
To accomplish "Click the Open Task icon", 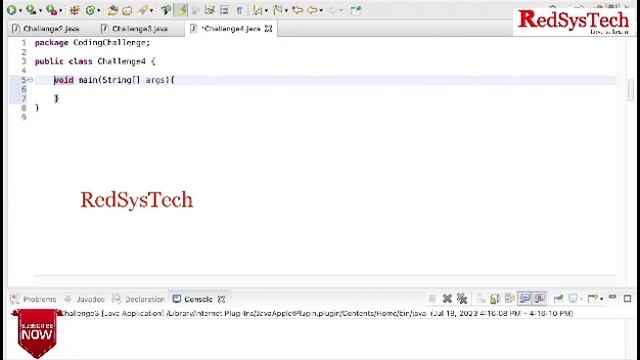I will (x=127, y=11).
